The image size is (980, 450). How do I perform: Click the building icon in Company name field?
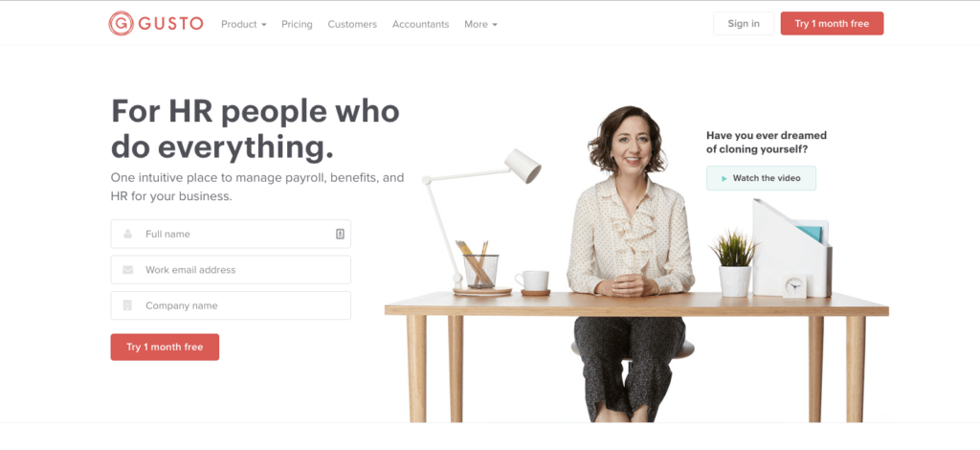(x=127, y=305)
